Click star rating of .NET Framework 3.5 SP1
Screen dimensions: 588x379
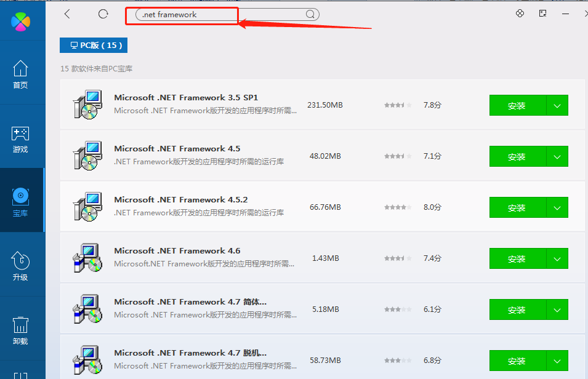pos(398,105)
